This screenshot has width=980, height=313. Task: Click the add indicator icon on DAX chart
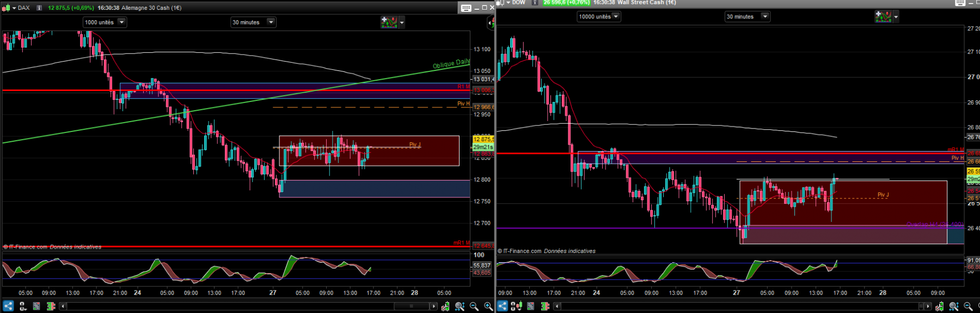(389, 22)
